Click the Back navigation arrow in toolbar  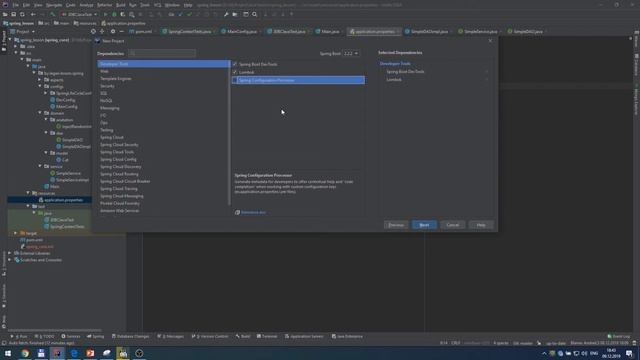pyautogui.click(x=33, y=14)
